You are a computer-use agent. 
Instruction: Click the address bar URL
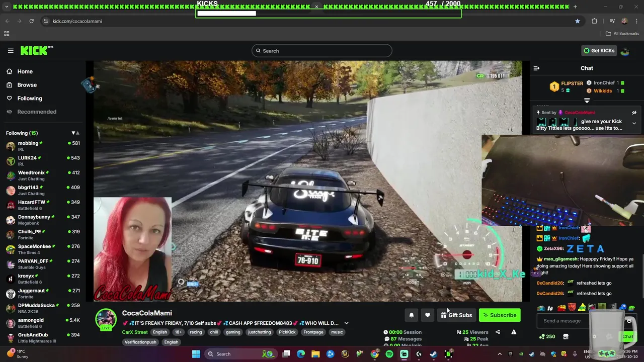77,21
